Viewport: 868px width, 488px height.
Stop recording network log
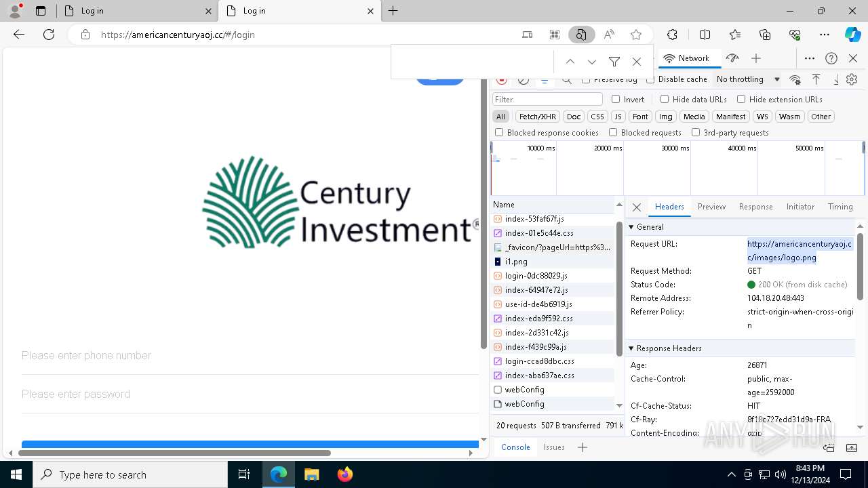[x=502, y=79]
